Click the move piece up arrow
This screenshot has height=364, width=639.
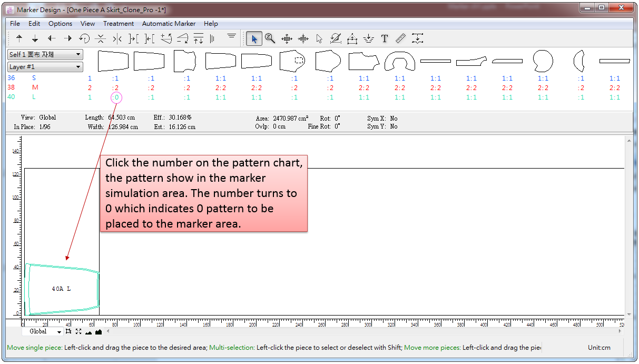(x=19, y=38)
